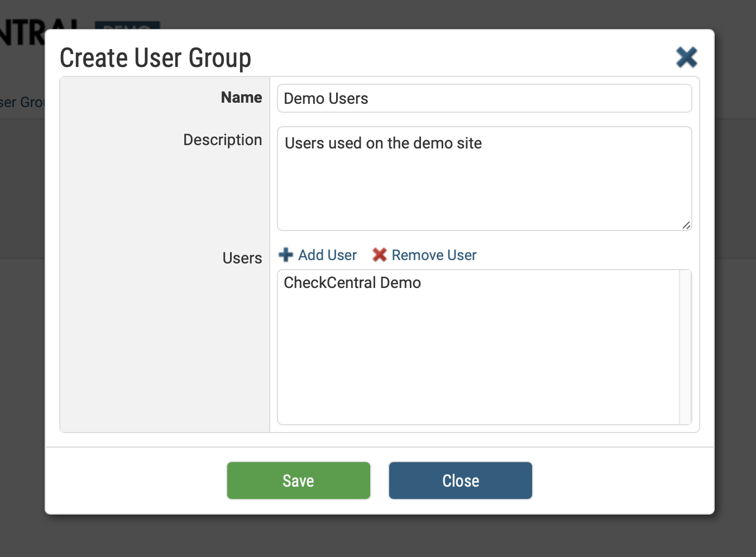Click the red X icon for Remove User

click(x=380, y=255)
